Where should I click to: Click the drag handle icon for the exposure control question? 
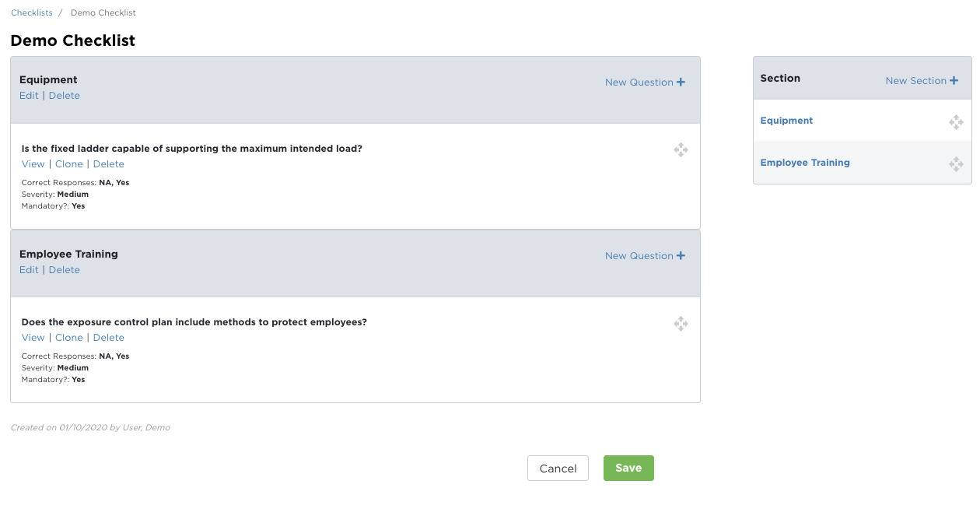pos(681,324)
